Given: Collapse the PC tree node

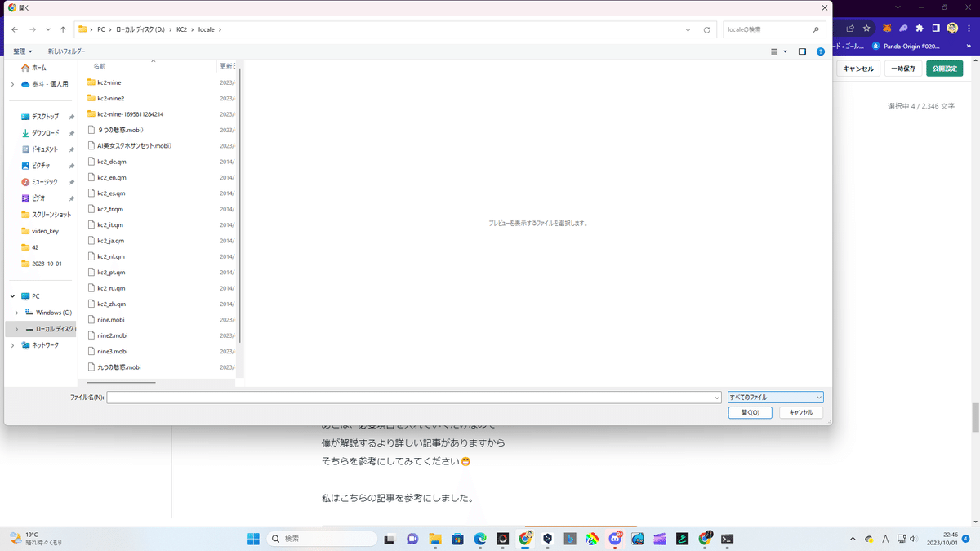Looking at the screenshot, I should pos(12,296).
